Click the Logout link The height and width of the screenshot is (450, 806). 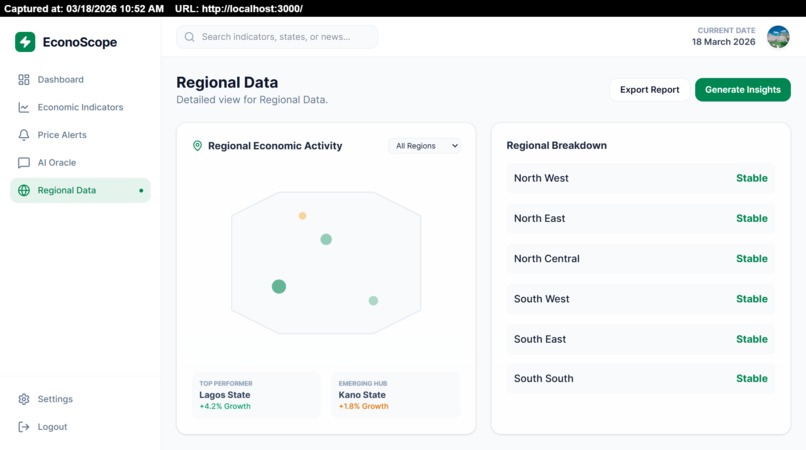[80, 427]
